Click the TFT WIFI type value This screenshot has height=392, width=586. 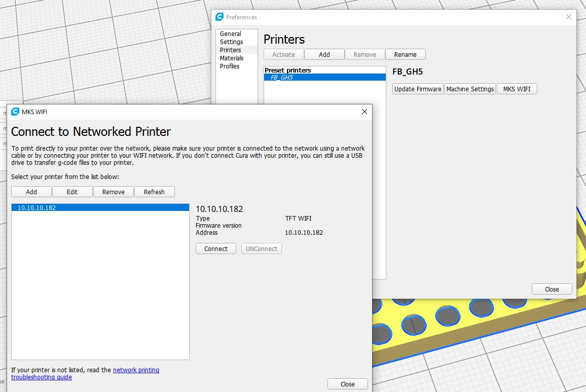298,219
